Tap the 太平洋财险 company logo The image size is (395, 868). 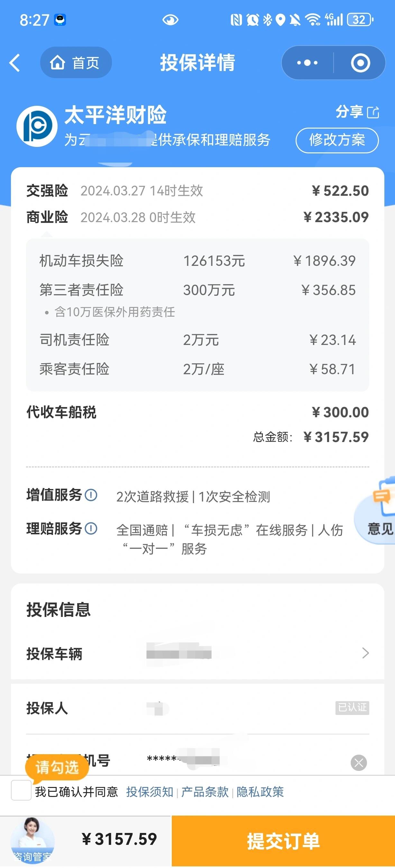click(x=37, y=126)
